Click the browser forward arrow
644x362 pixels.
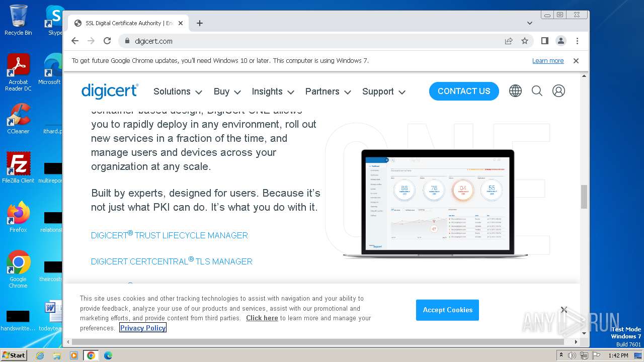91,41
